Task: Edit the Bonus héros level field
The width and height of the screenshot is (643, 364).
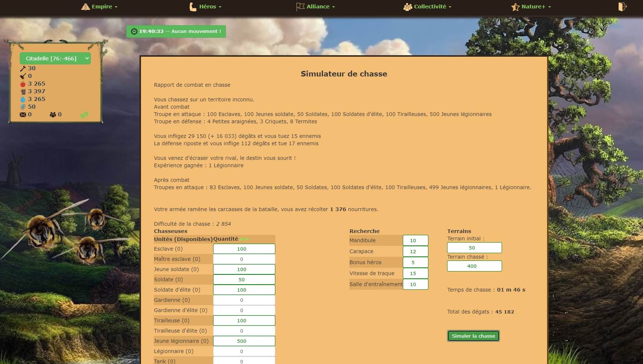Action: click(x=415, y=262)
